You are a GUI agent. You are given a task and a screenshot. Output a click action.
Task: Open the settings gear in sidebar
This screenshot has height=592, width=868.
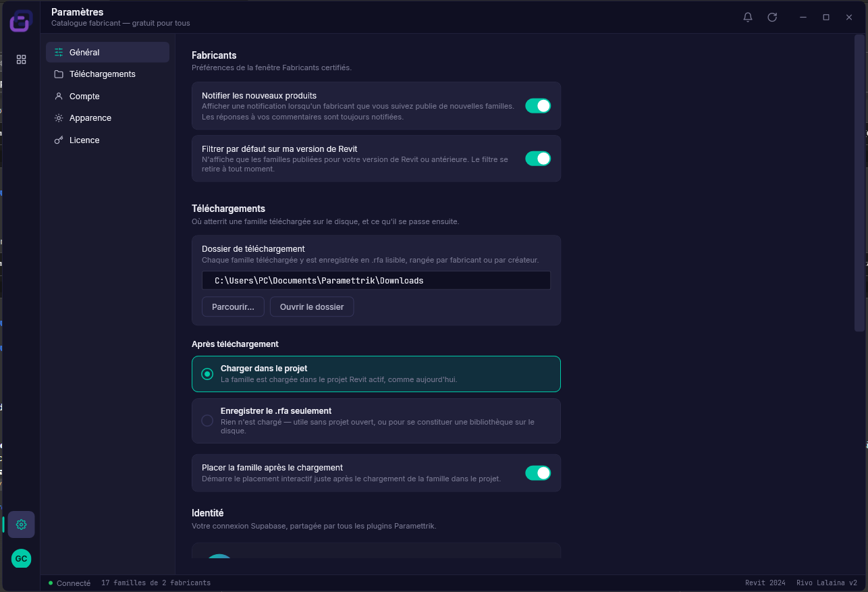(21, 524)
